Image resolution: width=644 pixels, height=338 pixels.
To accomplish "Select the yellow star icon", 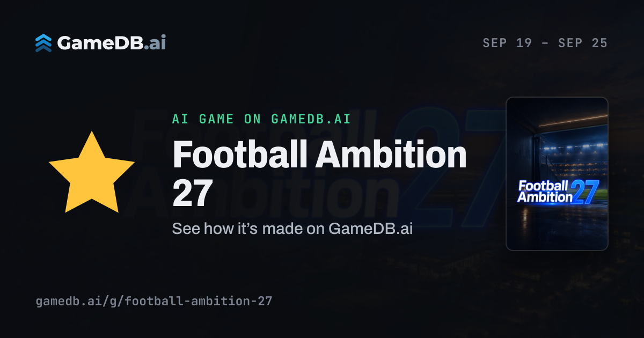I will 92,172.
